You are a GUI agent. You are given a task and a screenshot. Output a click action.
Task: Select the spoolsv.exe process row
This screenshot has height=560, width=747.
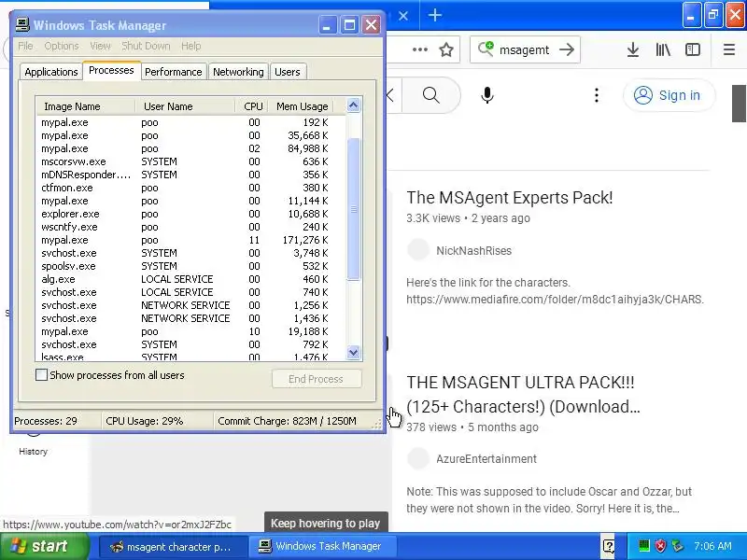click(x=190, y=266)
